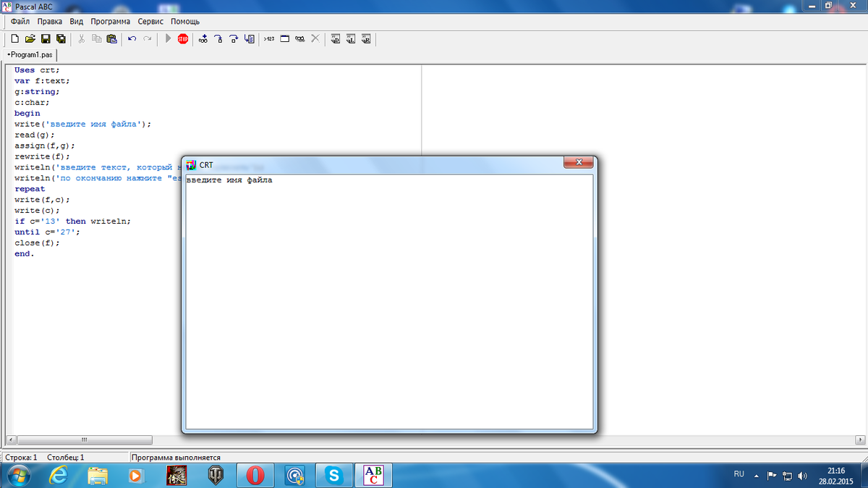Click the RU language indicator
The height and width of the screenshot is (488, 868).
[739, 474]
